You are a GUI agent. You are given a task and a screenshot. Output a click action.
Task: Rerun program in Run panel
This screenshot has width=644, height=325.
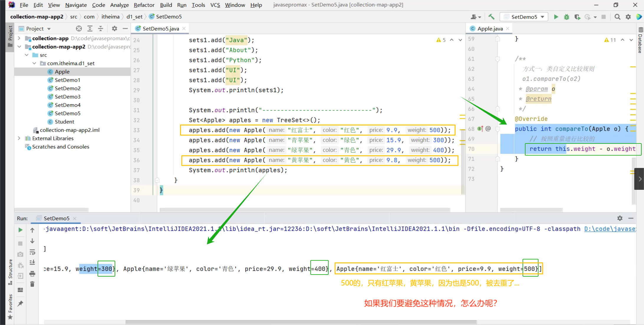[20, 230]
